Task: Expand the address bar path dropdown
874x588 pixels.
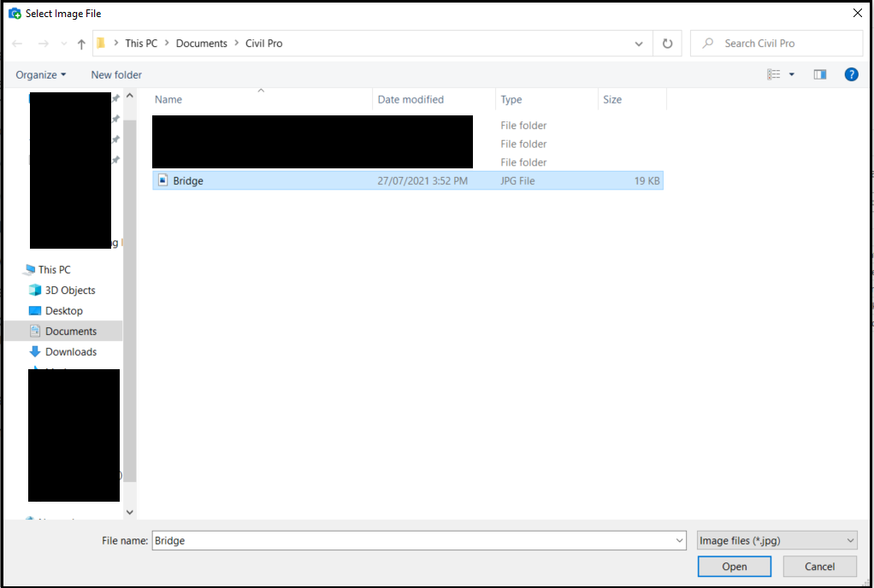Action: point(639,44)
